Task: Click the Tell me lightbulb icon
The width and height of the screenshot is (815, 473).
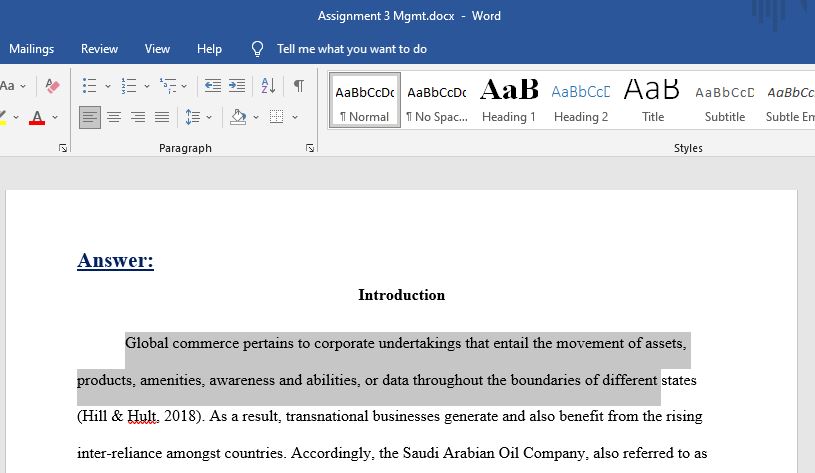Action: 257,49
